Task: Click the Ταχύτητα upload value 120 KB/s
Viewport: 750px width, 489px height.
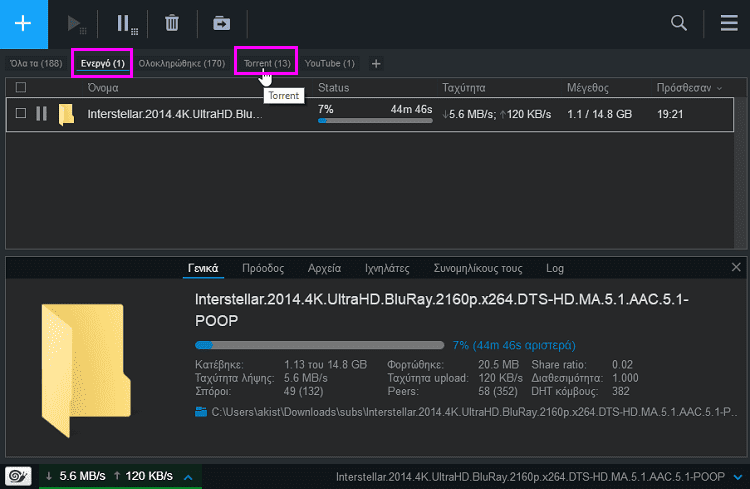Action: click(x=500, y=378)
